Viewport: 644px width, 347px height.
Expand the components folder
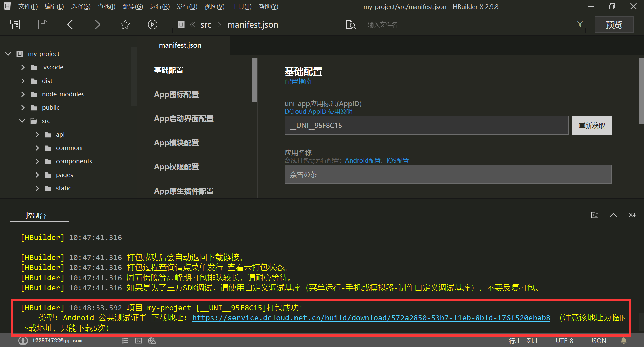click(x=37, y=161)
